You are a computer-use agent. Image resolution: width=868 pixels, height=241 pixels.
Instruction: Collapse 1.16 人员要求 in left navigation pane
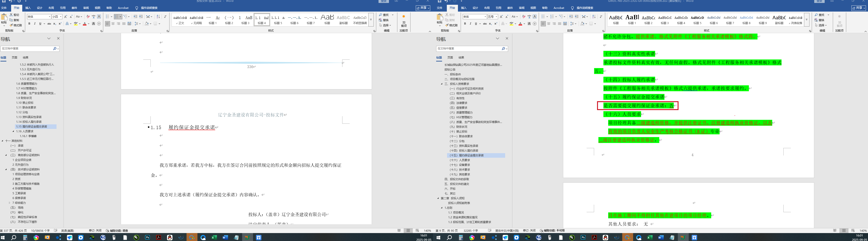point(13,131)
